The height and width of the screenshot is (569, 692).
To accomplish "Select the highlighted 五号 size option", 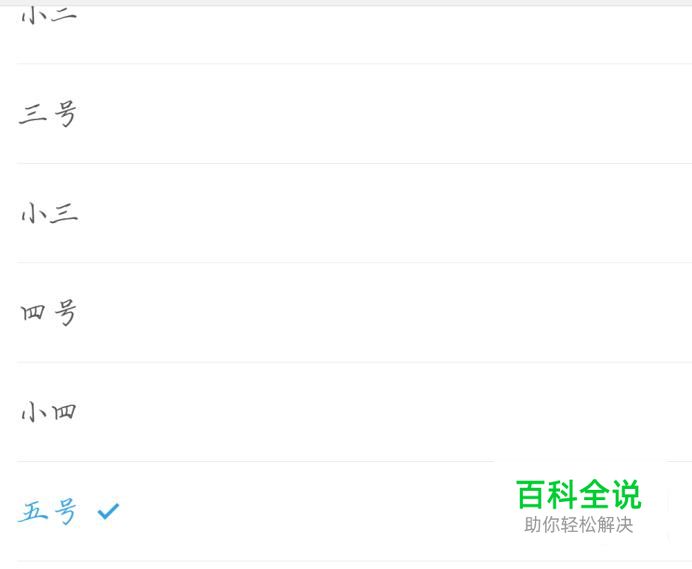I will point(48,511).
